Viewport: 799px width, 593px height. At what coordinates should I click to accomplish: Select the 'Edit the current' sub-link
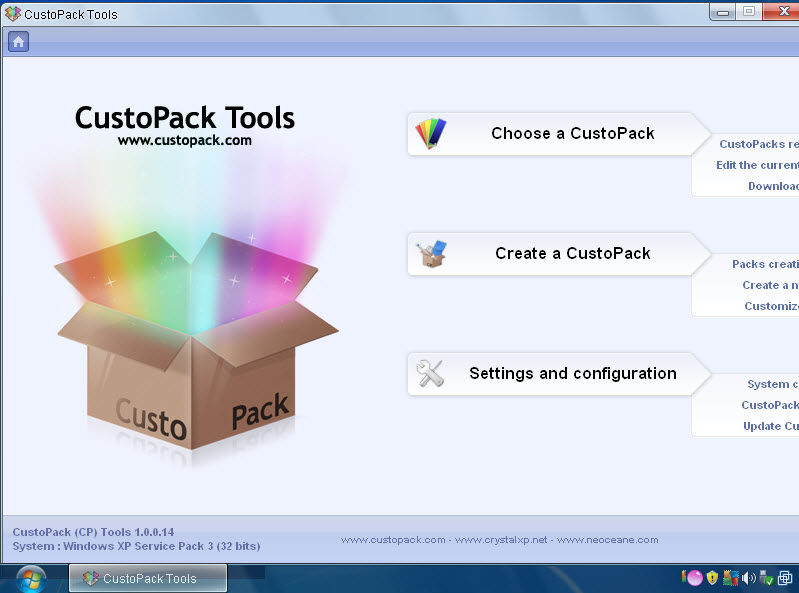click(757, 165)
